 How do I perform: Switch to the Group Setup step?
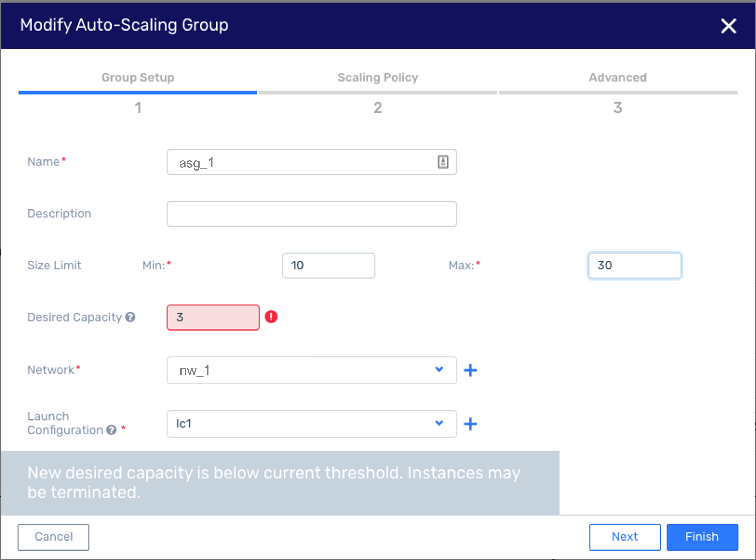138,77
